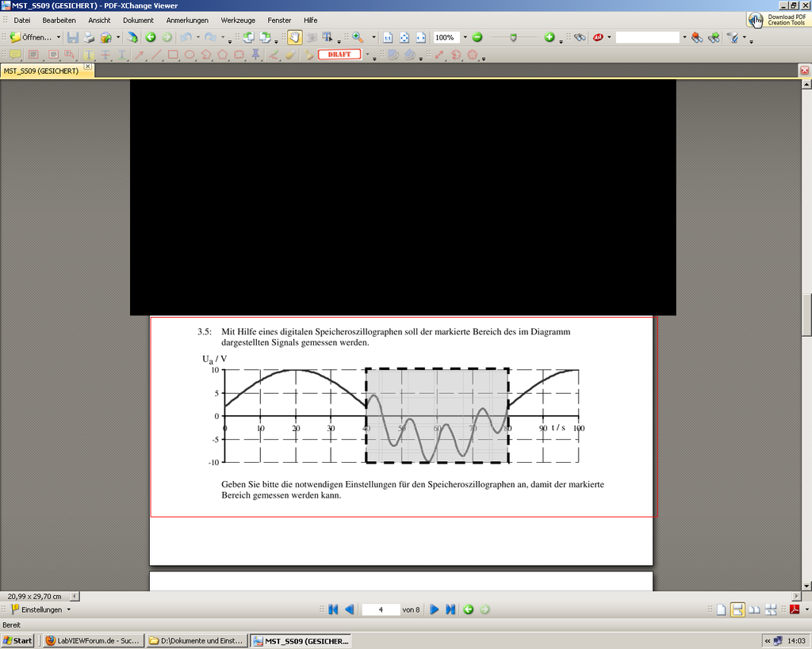The image size is (812, 649).
Task: Open the Dokument menu
Action: click(138, 20)
